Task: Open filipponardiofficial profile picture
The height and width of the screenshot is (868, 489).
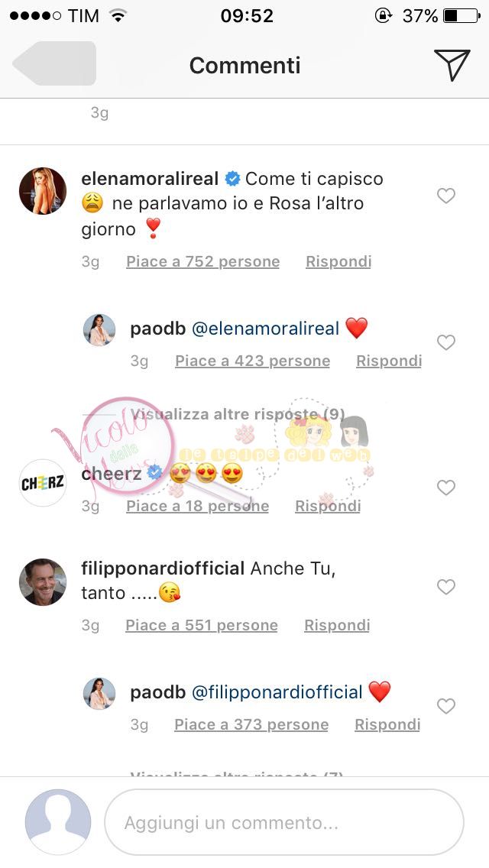Action: [x=43, y=581]
